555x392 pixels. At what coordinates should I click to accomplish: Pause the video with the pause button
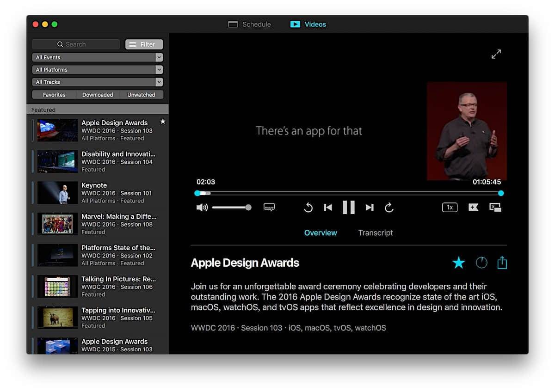pos(349,207)
